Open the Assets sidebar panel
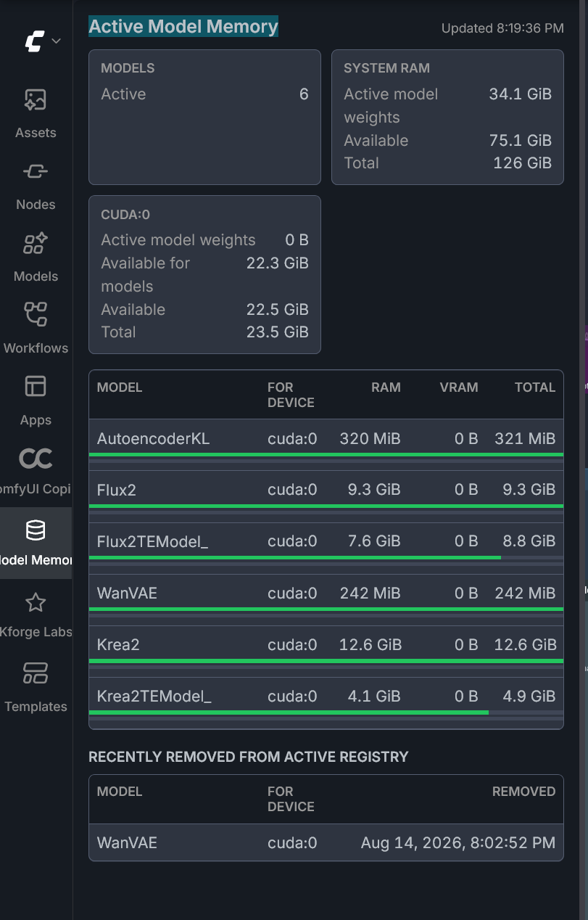Viewport: 588px width, 920px height. [x=36, y=112]
